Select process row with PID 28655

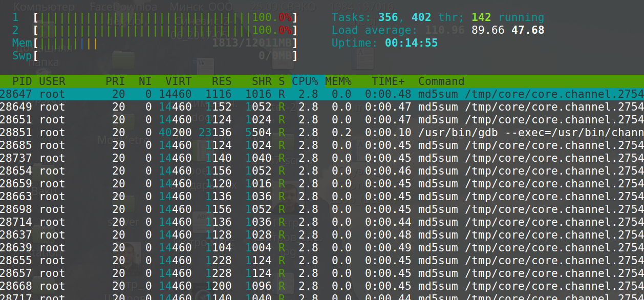point(322,261)
